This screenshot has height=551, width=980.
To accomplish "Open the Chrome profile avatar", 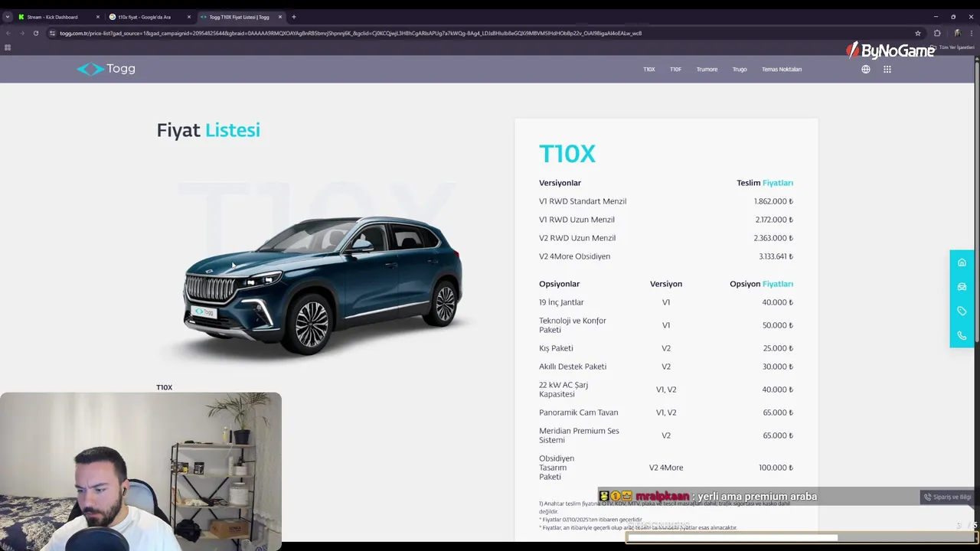I will pos(957,33).
